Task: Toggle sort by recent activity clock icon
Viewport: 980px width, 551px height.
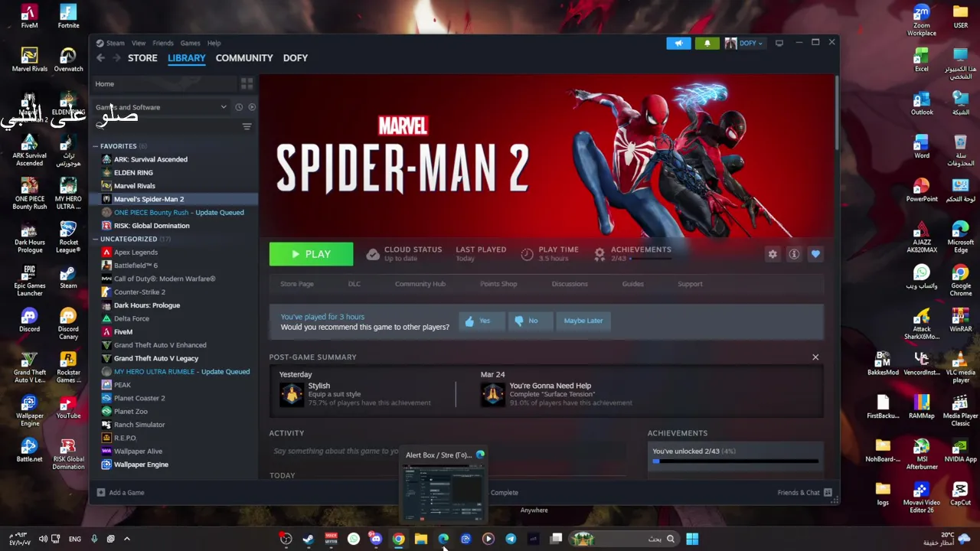Action: point(239,107)
